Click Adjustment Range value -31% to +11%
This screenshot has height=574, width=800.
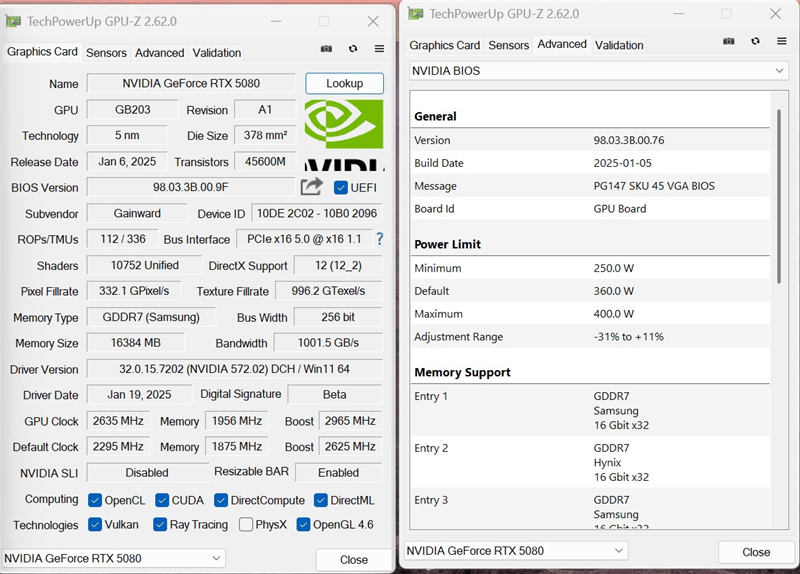(x=628, y=337)
